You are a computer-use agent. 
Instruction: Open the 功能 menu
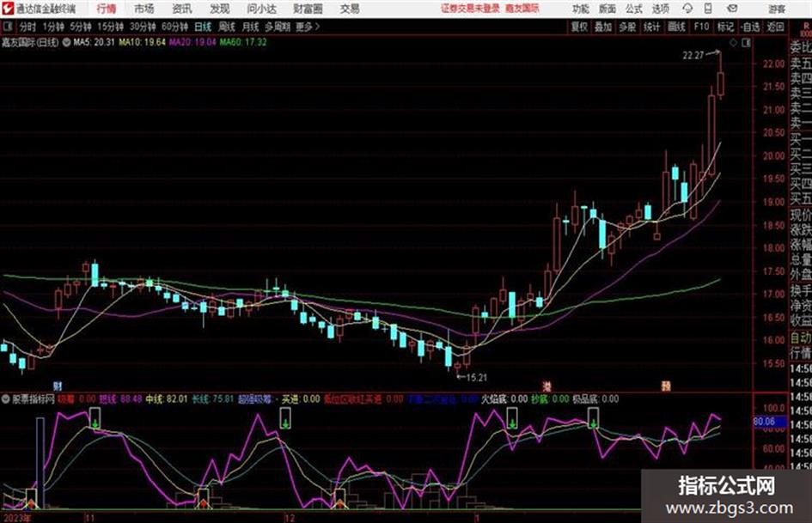581,9
